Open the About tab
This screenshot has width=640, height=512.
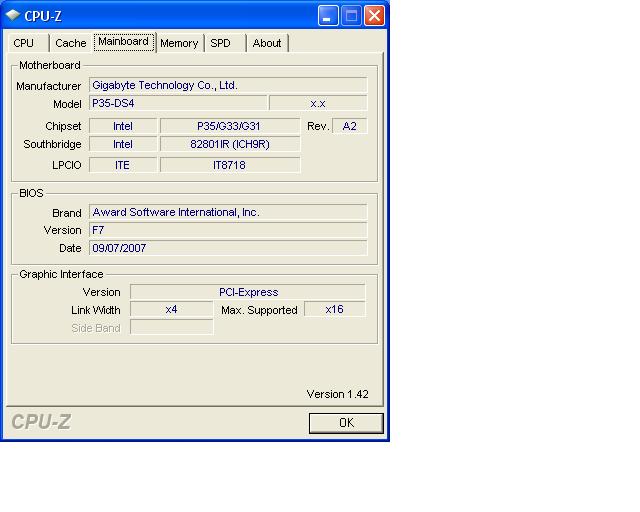point(267,43)
